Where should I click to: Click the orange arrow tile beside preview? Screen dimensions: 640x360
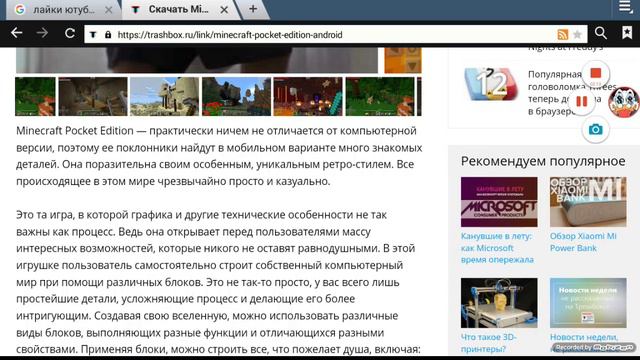[x=403, y=60]
